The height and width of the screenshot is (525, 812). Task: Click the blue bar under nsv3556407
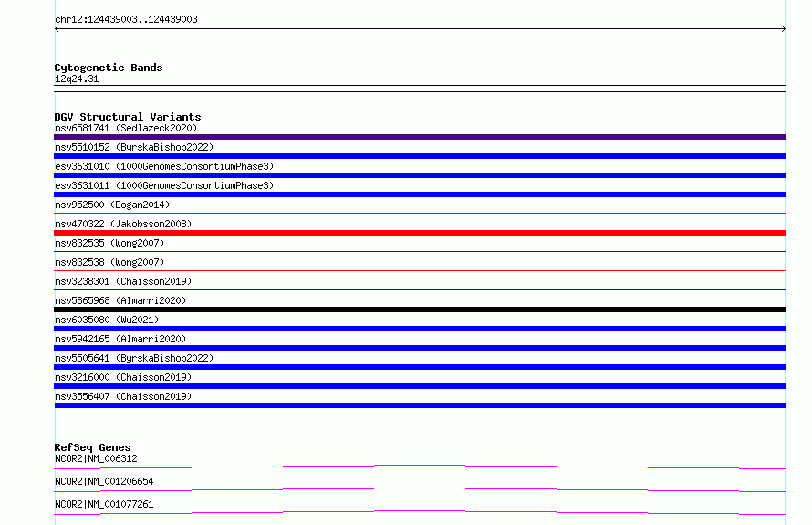(420, 405)
